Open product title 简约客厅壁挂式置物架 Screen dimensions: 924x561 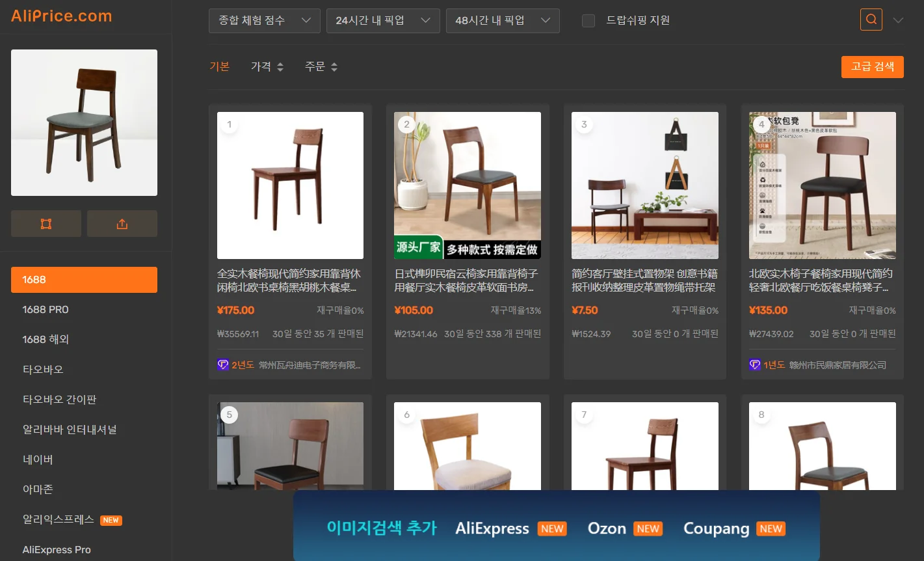coord(644,280)
